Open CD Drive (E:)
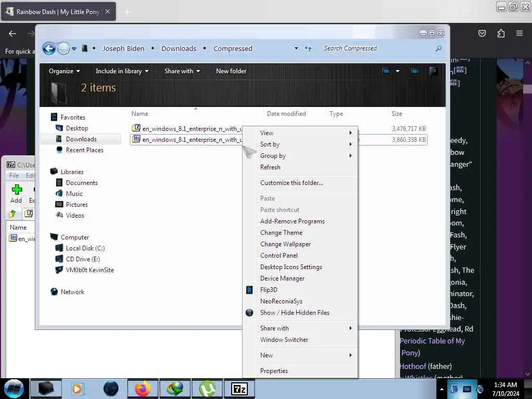The image size is (532, 399). coord(83,259)
